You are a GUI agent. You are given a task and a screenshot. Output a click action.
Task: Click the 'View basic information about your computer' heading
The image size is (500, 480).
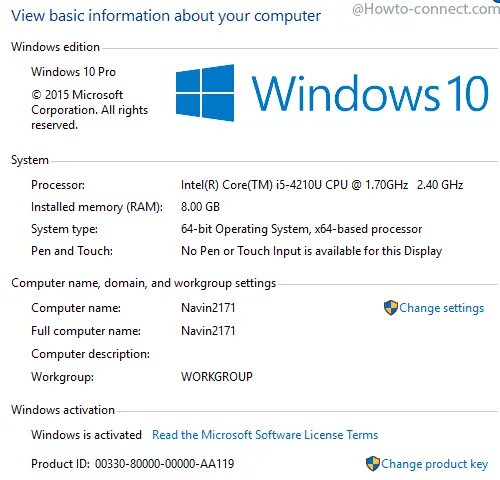pos(166,16)
